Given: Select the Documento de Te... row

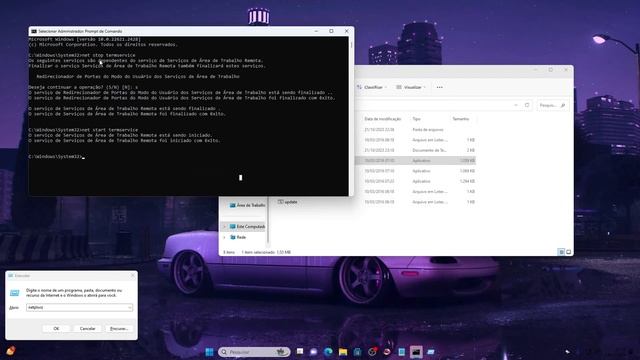Looking at the screenshot, I should click(x=415, y=150).
